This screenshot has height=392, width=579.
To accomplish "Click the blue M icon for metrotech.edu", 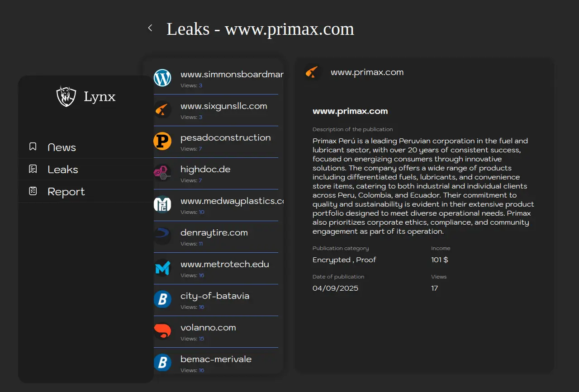I will point(162,268).
